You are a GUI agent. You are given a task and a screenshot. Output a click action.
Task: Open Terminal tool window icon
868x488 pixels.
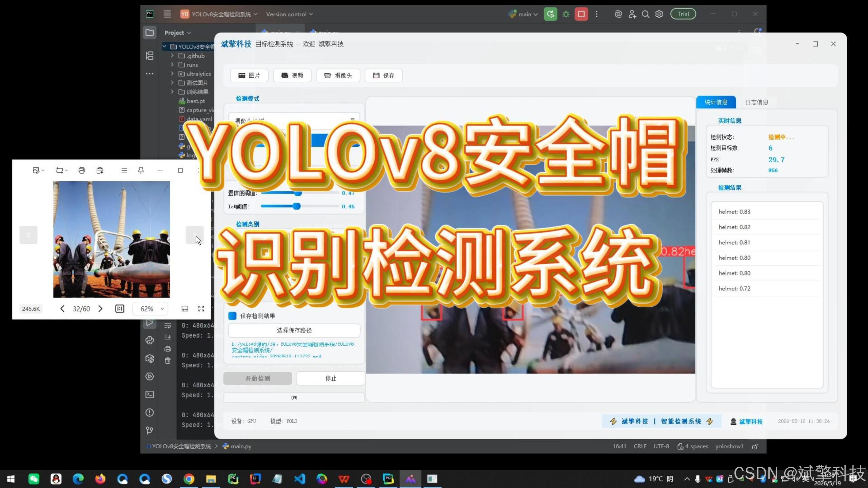[x=150, y=394]
